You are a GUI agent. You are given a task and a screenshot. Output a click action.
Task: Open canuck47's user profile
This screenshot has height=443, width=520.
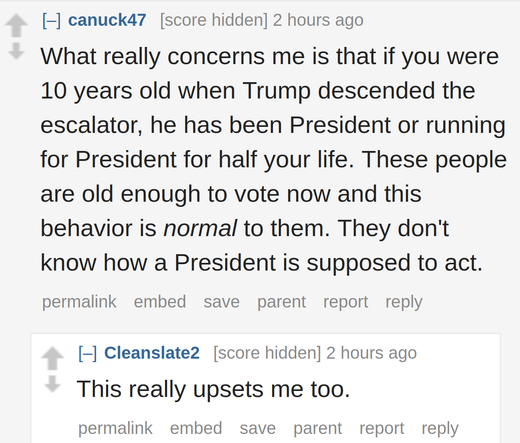(x=107, y=20)
